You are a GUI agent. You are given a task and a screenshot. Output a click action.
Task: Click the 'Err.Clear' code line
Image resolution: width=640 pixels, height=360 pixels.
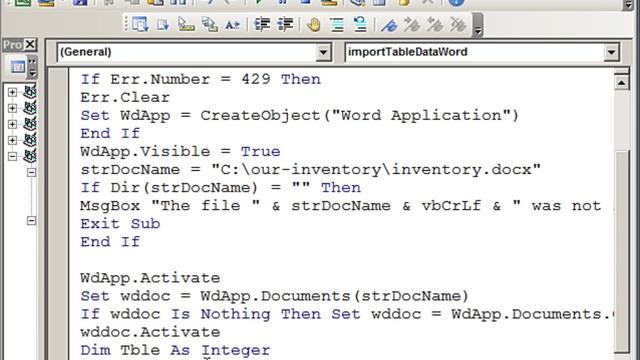pyautogui.click(x=124, y=98)
